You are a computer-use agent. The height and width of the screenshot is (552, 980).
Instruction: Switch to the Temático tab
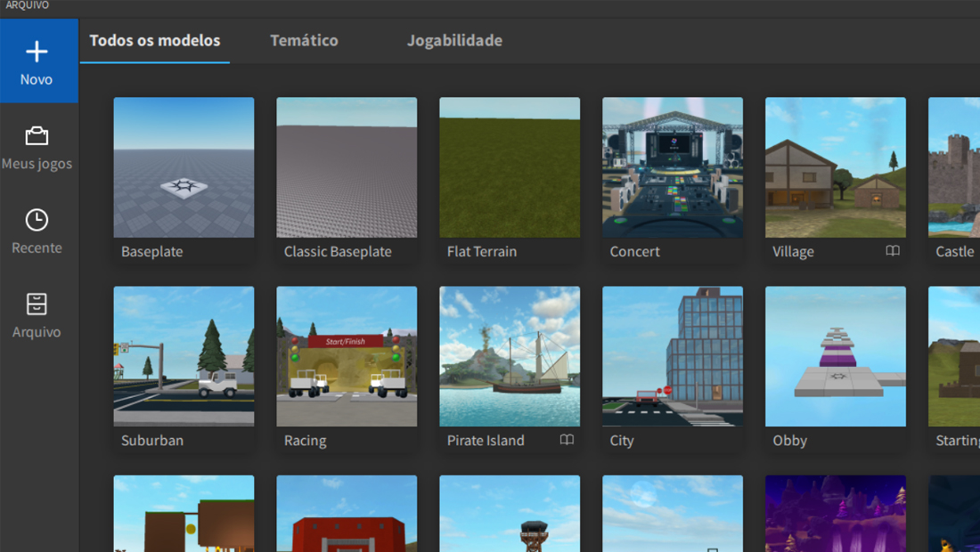(304, 41)
